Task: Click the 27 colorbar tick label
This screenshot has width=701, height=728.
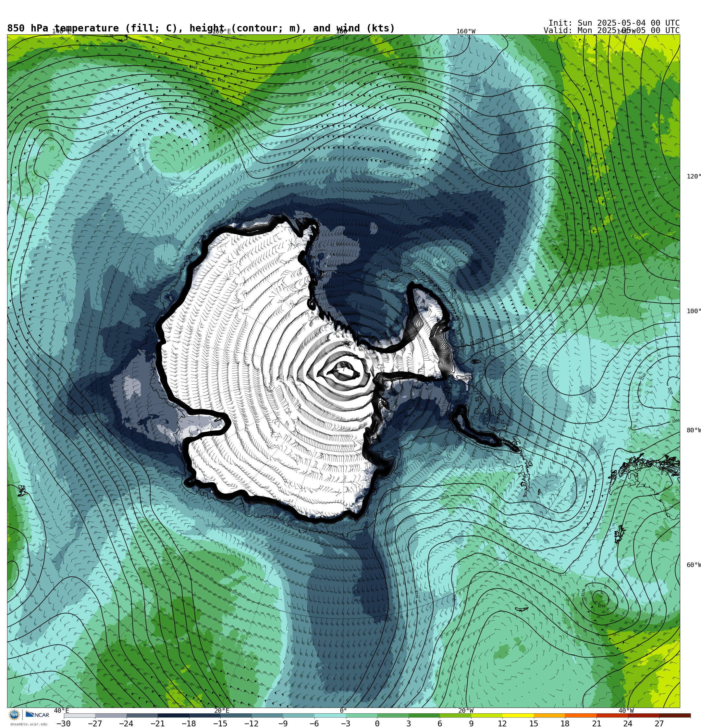Action: tap(659, 723)
